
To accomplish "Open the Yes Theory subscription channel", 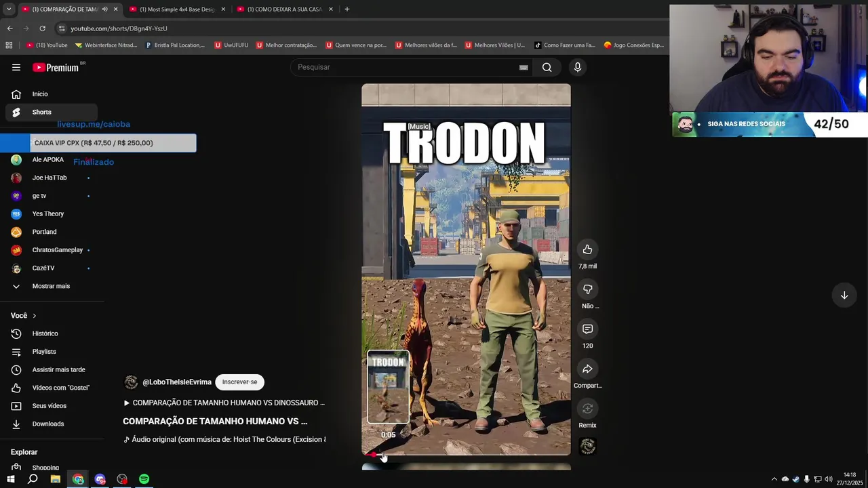I will tap(49, 213).
